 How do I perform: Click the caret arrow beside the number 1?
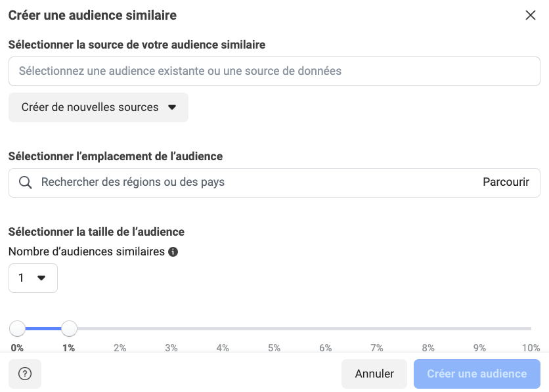[41, 278]
